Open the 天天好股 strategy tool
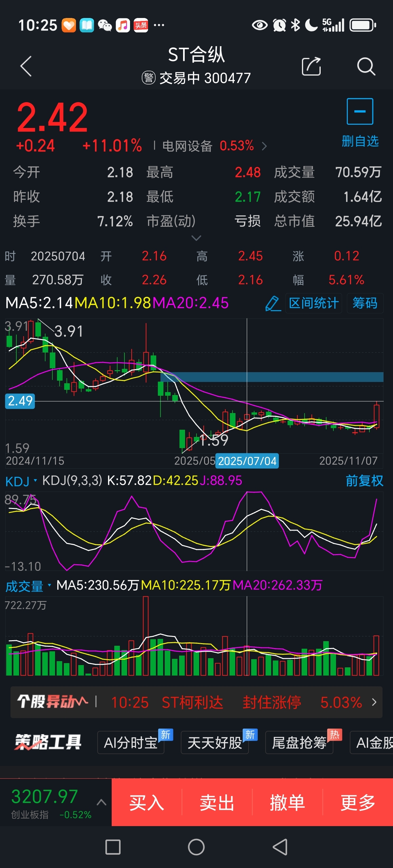393x868 pixels. click(x=215, y=743)
